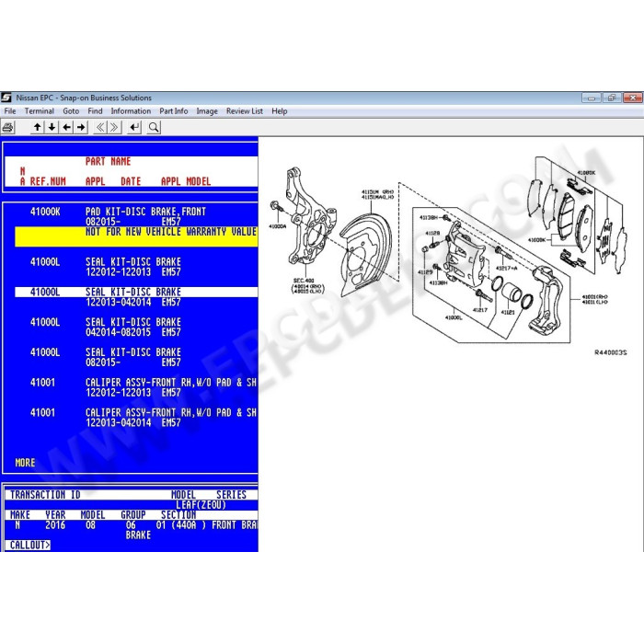Click the print icon in toolbar
This screenshot has width=644, height=644.
click(x=7, y=127)
